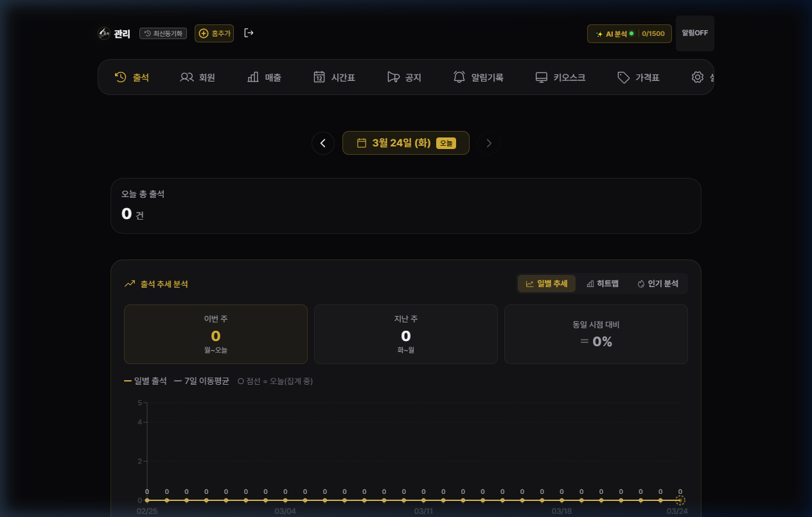Screen dimensions: 812x517
Task: Click the 최신동기화 sync button
Action: pos(163,33)
